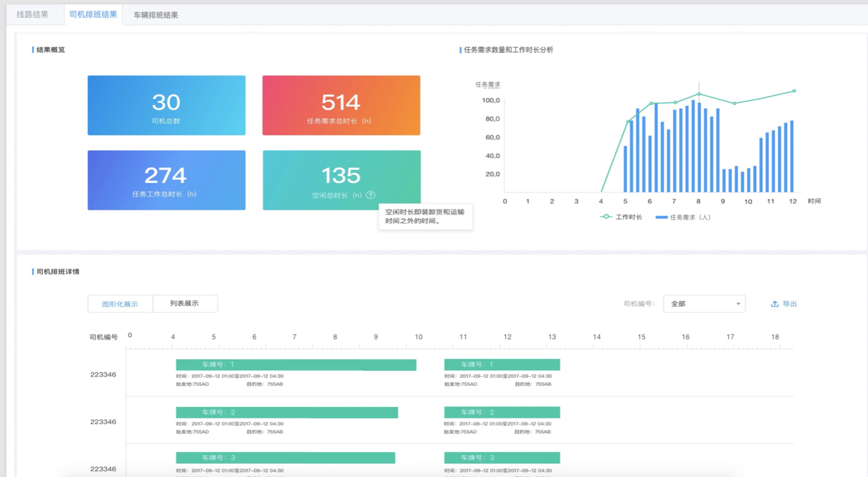Click the 司机编号 column header
This screenshot has height=477, width=868.
104,337
